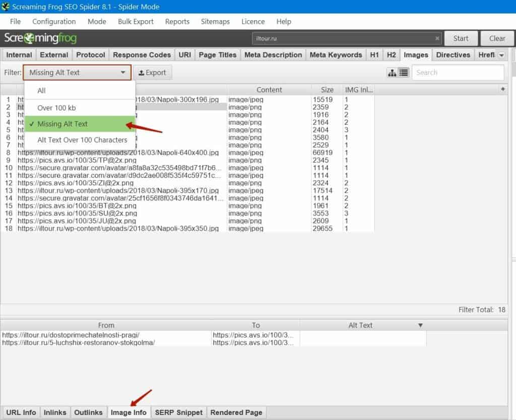Select row 10 gravatar a8fa8a32 URL
This screenshot has width=516, height=420.
click(120, 168)
